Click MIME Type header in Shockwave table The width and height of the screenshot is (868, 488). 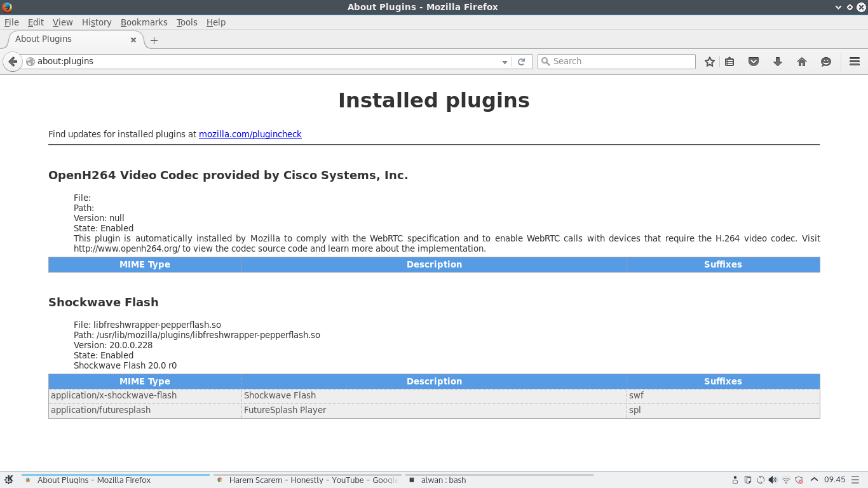point(145,381)
